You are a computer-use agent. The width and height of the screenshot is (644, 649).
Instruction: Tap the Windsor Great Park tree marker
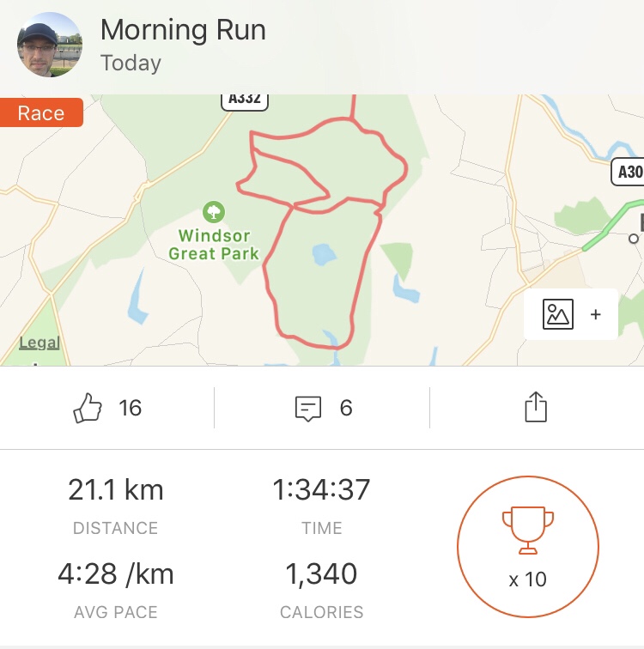(213, 211)
